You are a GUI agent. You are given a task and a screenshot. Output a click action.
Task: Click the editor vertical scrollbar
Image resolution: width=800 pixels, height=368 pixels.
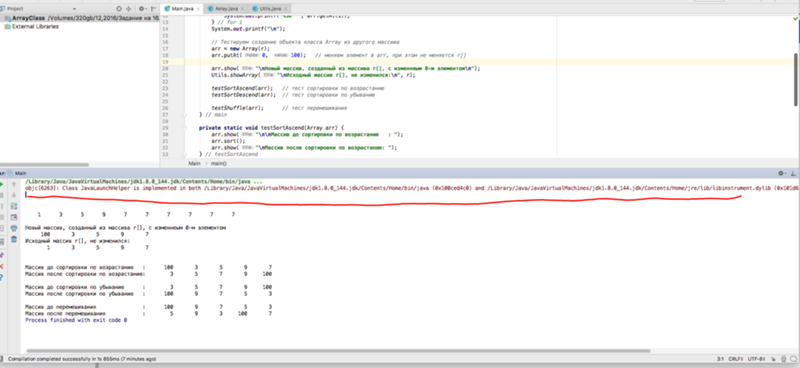tap(796, 79)
